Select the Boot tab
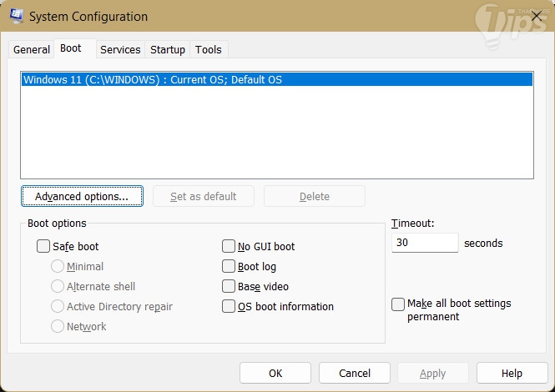The image size is (555, 392). pos(74,48)
